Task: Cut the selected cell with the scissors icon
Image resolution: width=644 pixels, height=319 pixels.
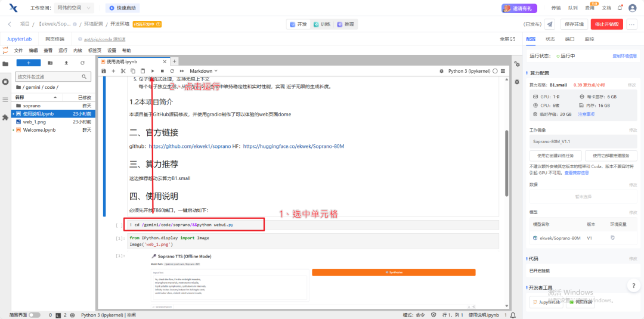Action: click(x=123, y=71)
